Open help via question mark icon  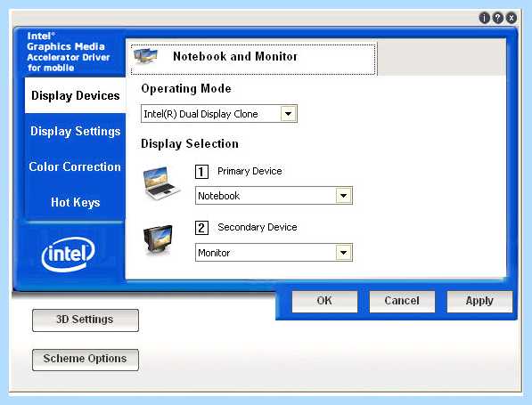pos(498,18)
